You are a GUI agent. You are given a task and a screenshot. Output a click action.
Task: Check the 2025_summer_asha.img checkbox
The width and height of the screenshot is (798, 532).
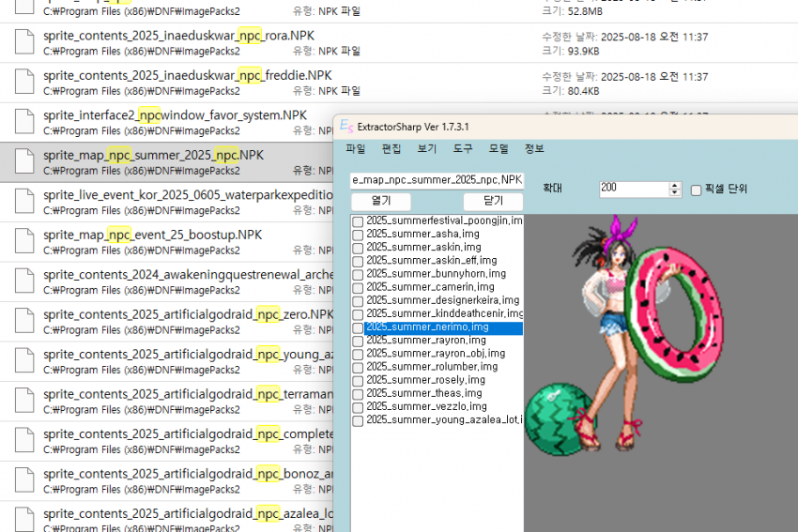358,235
